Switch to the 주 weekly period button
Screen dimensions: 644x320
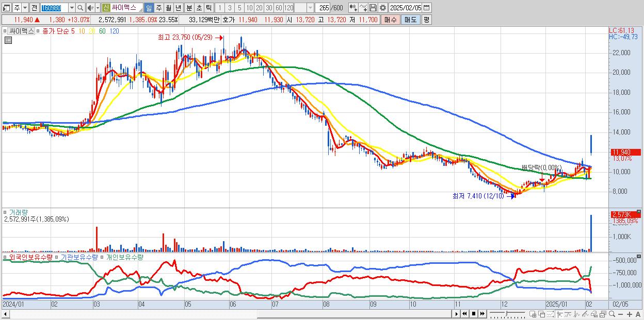pyautogui.click(x=158, y=8)
